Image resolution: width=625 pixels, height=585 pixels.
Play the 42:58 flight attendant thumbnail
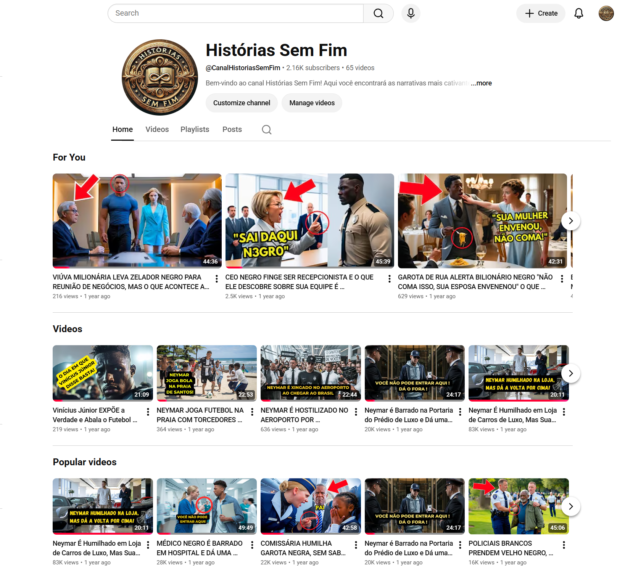click(311, 506)
